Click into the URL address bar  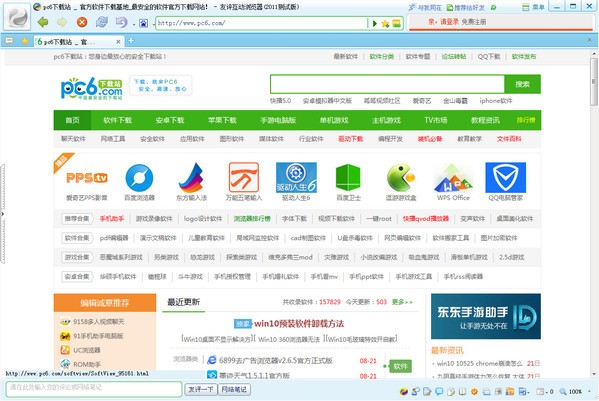(261, 23)
